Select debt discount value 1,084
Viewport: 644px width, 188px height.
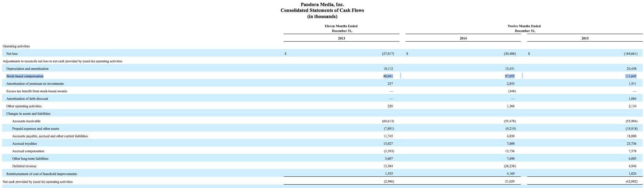click(632, 98)
